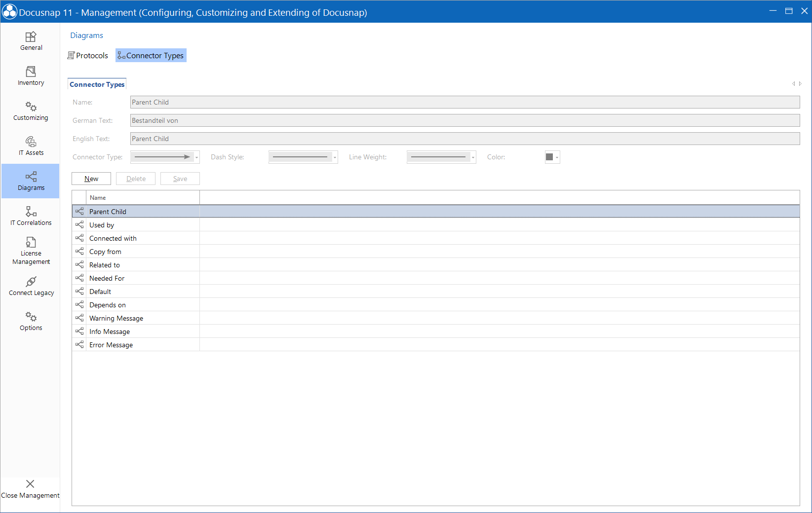
Task: Switch to the Protocols tab
Action: point(87,55)
